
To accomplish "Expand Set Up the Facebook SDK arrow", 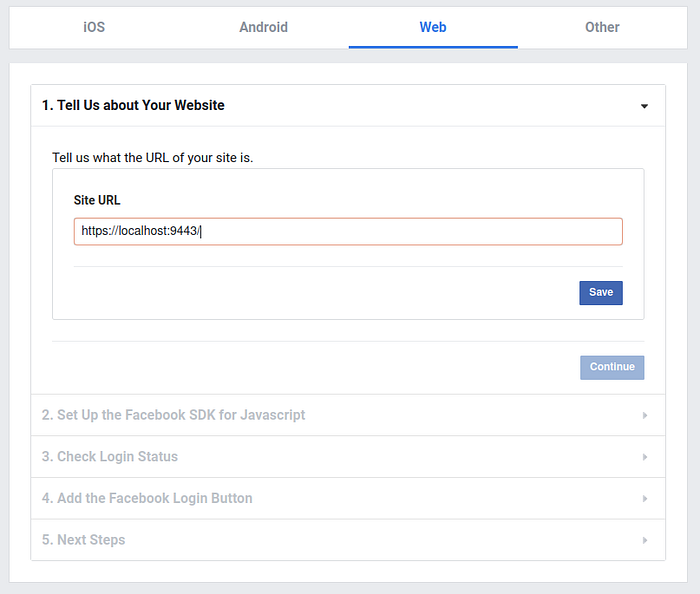I will coord(645,415).
